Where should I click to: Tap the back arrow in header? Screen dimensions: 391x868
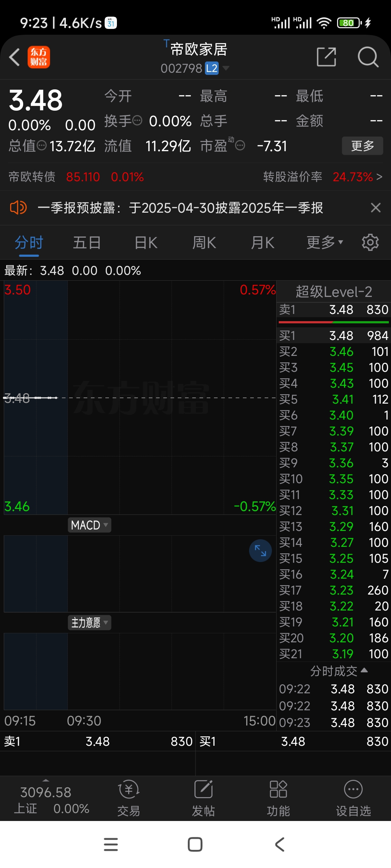[14, 57]
